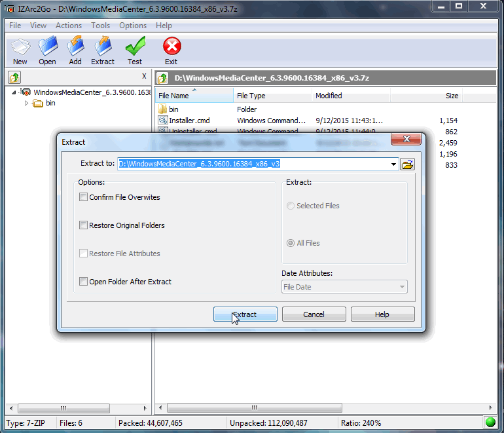Click the Installer.cmd file icon

162,121
